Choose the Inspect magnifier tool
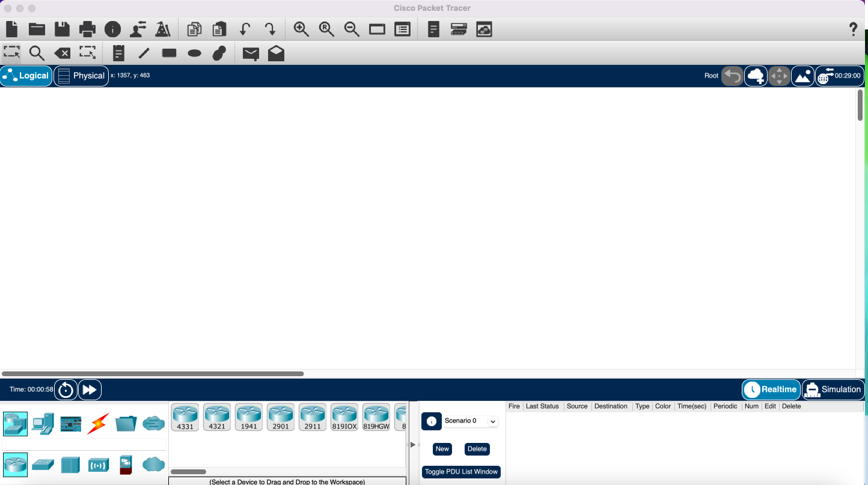This screenshot has height=485, width=868. point(37,53)
